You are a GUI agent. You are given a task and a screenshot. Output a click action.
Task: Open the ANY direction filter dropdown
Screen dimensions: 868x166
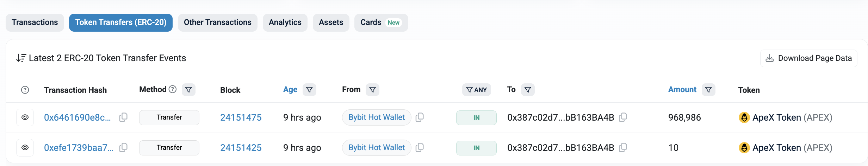coord(476,90)
